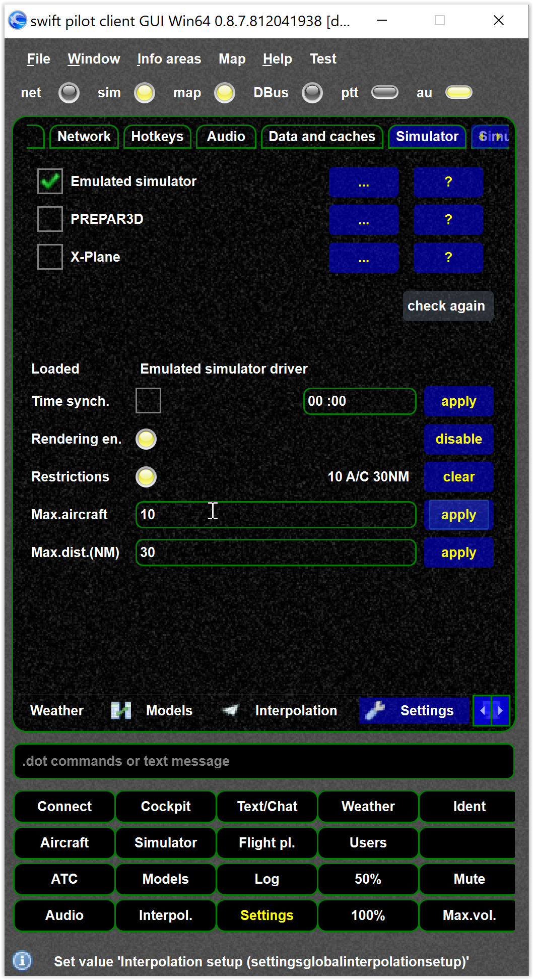The height and width of the screenshot is (980, 533).
Task: Set volume with the 50% button
Action: [x=368, y=879]
